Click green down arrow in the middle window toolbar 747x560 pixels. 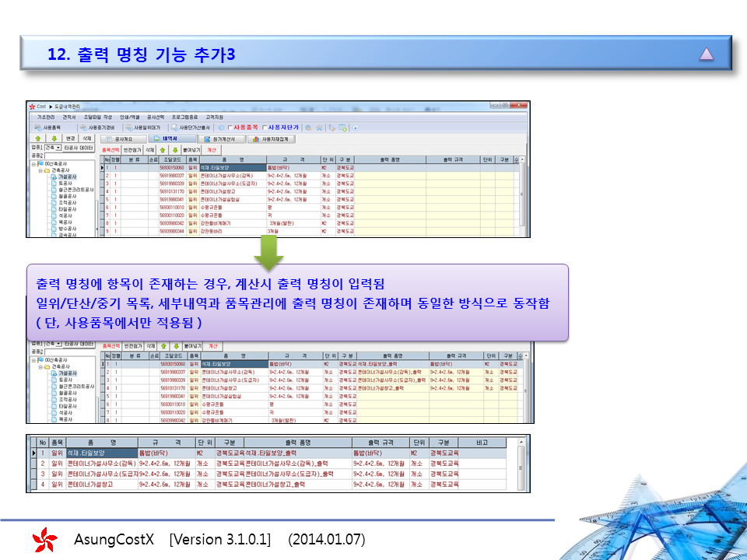tap(177, 346)
